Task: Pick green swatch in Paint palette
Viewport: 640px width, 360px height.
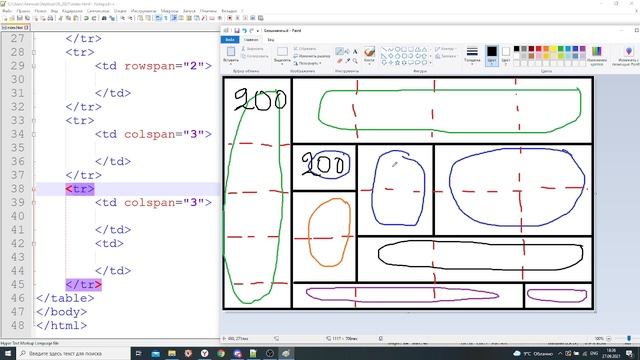Action: click(561, 49)
